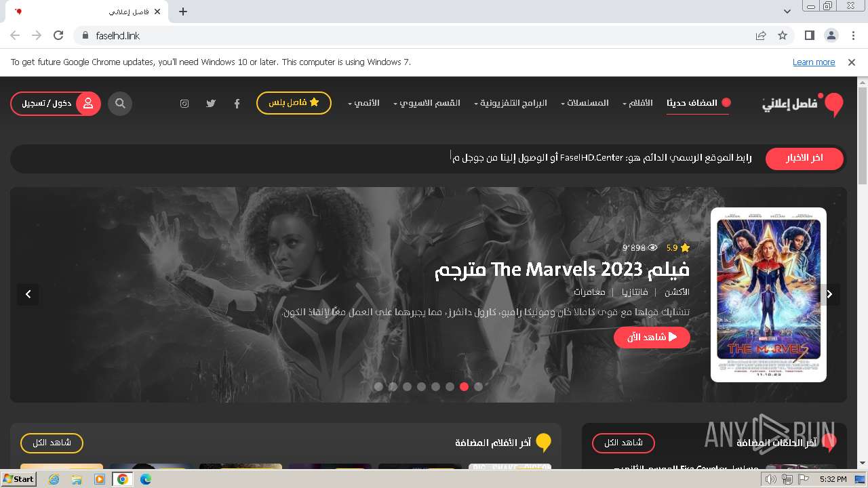Screen dimensions: 868x488
Task: Open the site's Twitter bird icon
Action: point(211,104)
